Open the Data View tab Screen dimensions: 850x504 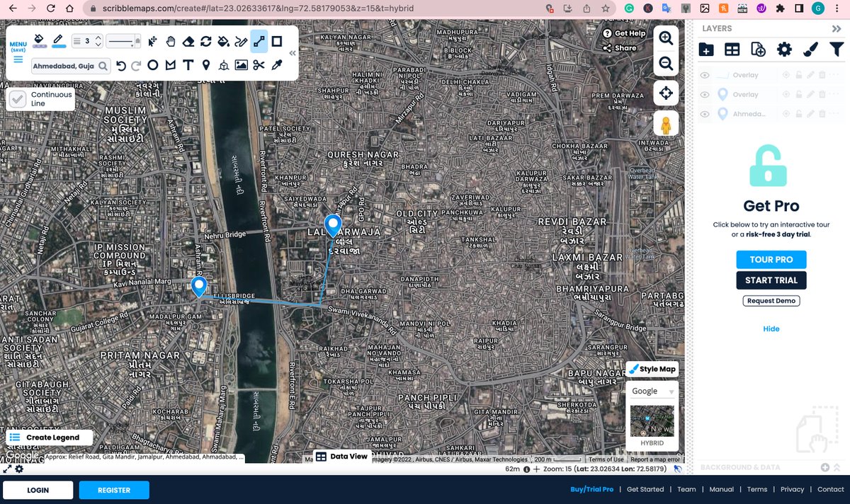(x=341, y=457)
